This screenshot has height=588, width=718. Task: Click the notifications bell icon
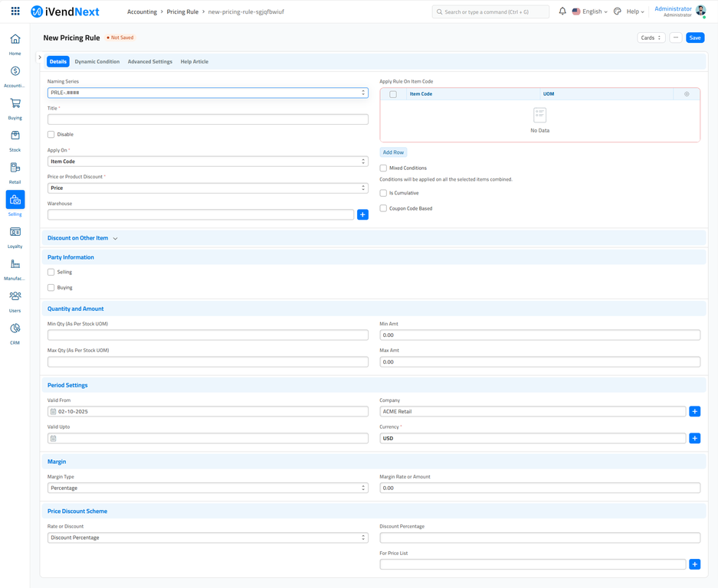[x=562, y=11]
